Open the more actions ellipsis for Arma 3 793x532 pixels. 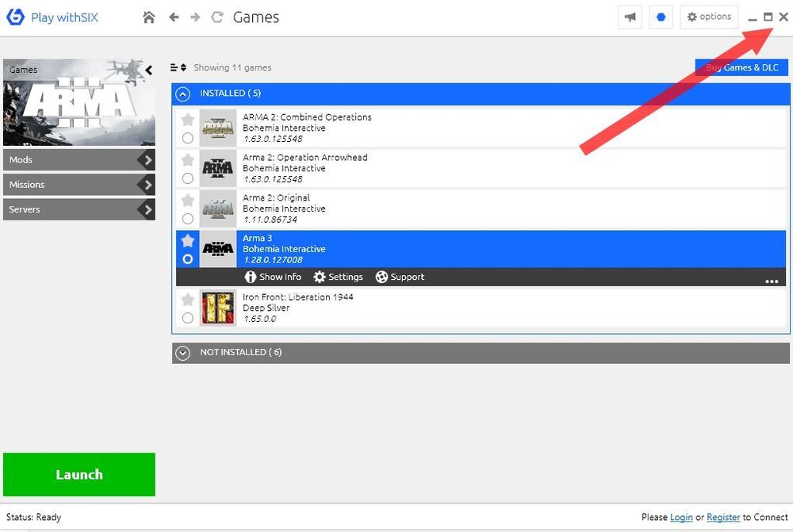point(772,281)
